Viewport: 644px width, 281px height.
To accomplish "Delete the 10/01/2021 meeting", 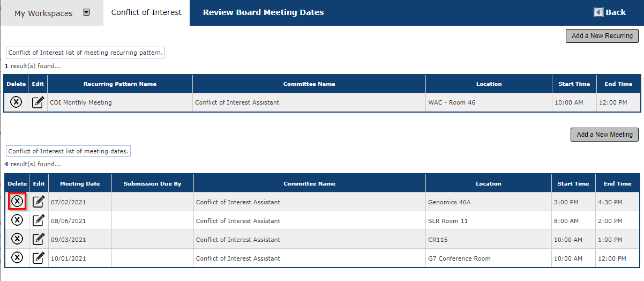I will click(17, 258).
